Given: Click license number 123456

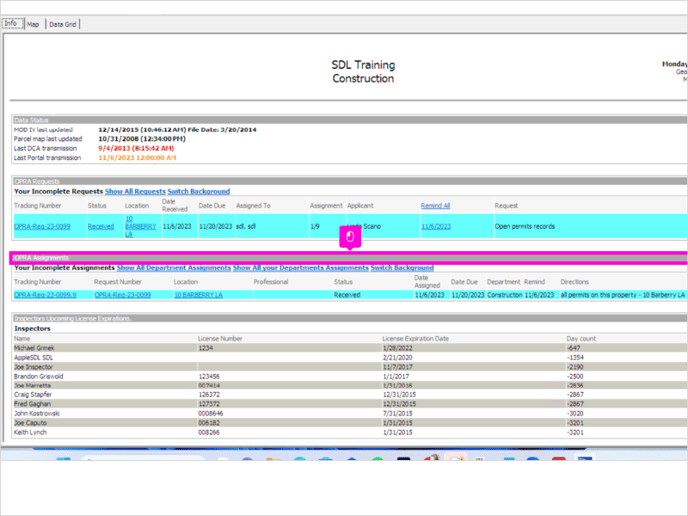Looking at the screenshot, I should pyautogui.click(x=209, y=376).
